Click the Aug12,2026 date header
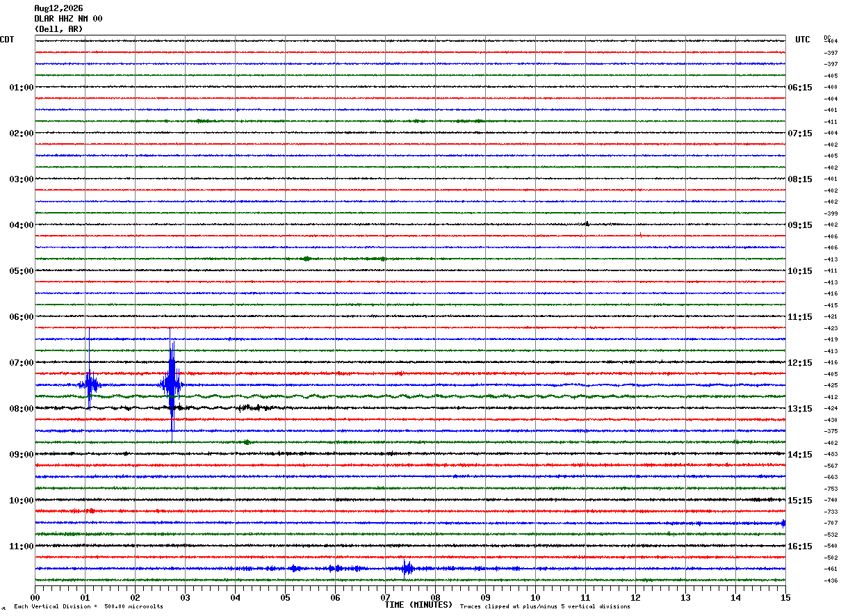This screenshot has height=616, width=841. pos(58,8)
